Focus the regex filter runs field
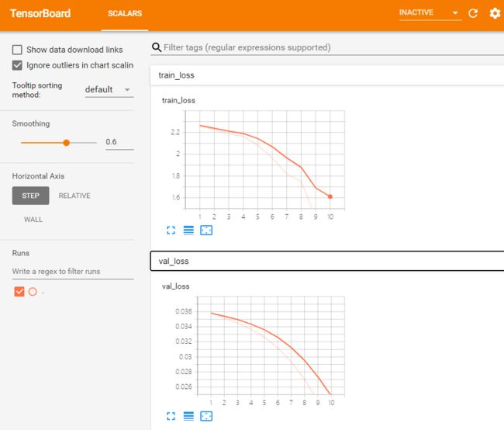Viewport: 504px width, 430px height. 73,272
